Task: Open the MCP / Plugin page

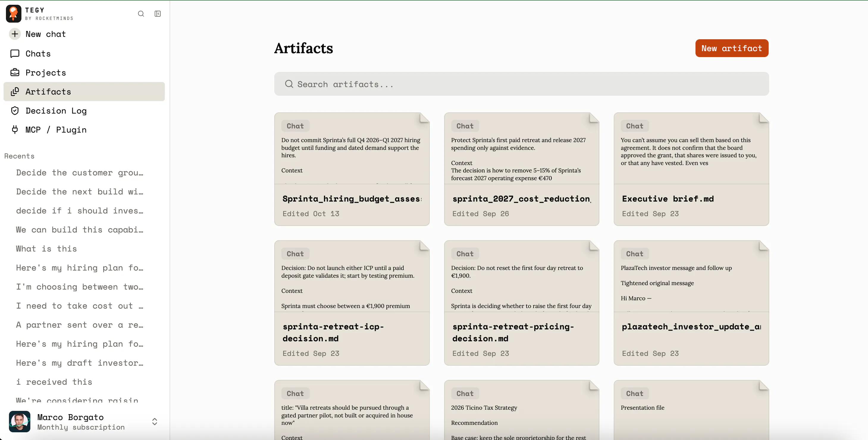Action: coord(84,130)
